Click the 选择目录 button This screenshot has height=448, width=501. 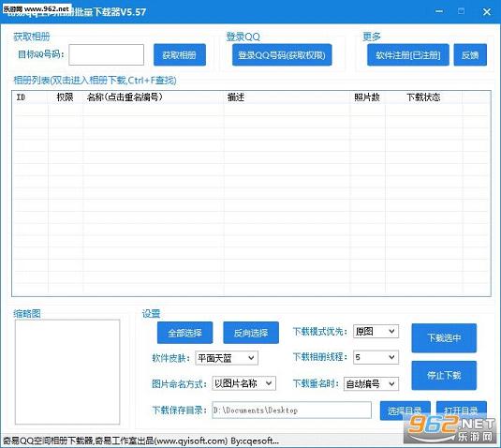tap(405, 411)
